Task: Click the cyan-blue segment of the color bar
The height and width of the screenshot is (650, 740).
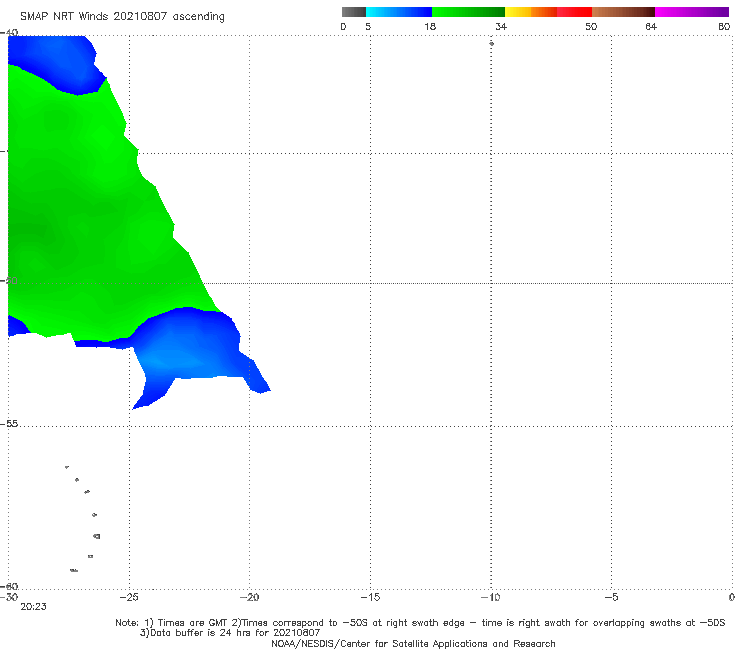Action: coord(399,12)
